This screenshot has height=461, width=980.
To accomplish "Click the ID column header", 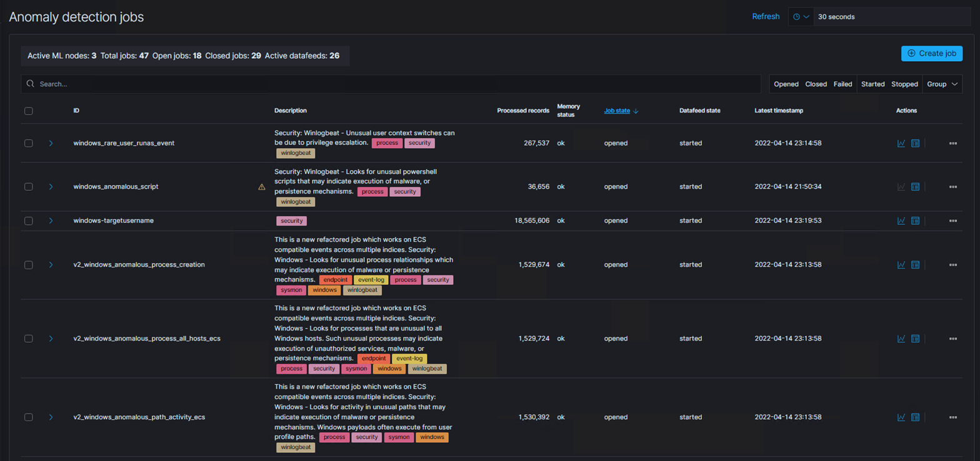I will 76,111.
